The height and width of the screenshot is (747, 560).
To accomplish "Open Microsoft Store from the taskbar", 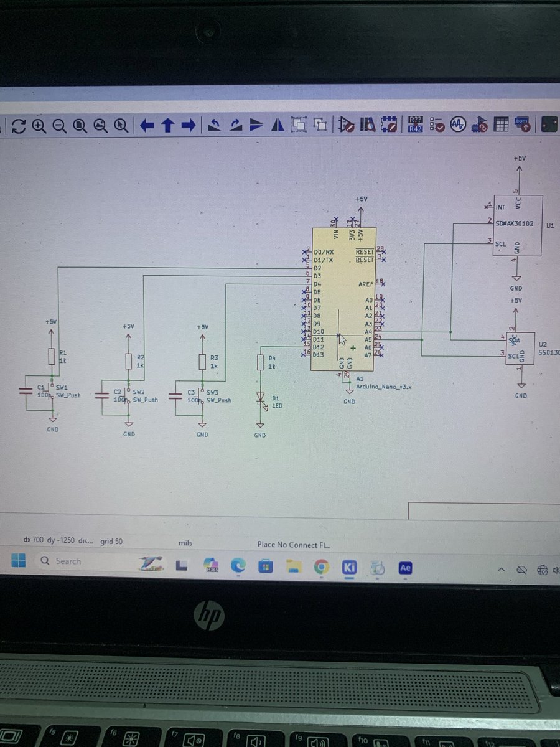I will point(266,567).
